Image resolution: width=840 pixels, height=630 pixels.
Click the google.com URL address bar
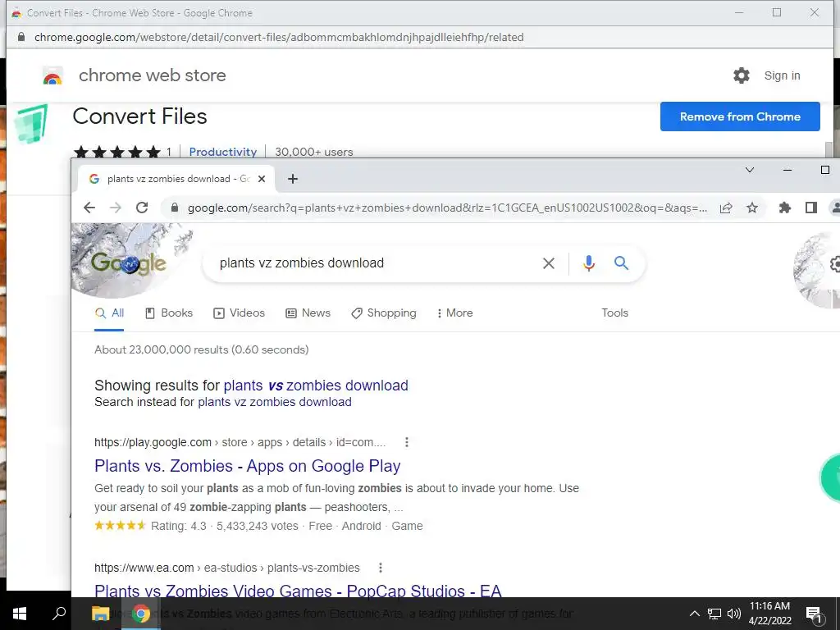(447, 208)
